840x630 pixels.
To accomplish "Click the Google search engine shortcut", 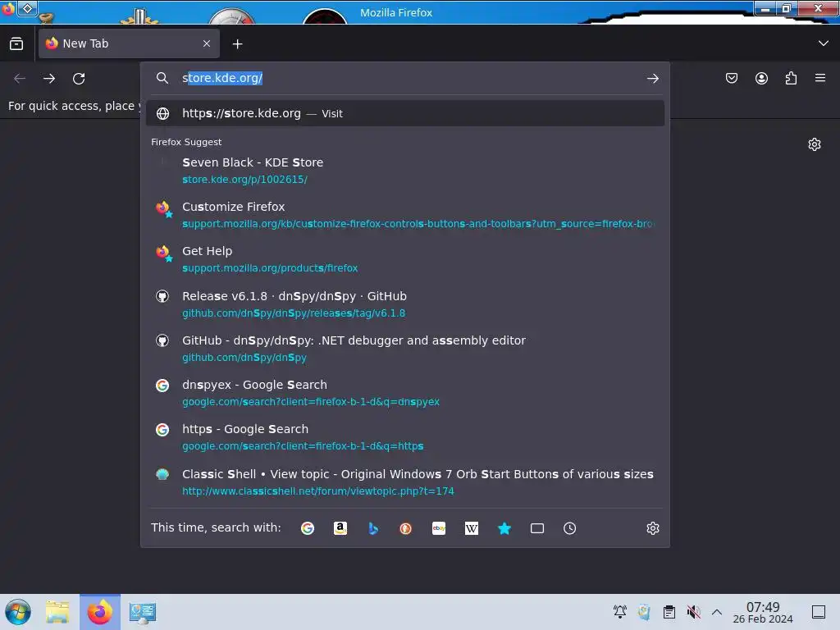I will click(308, 528).
